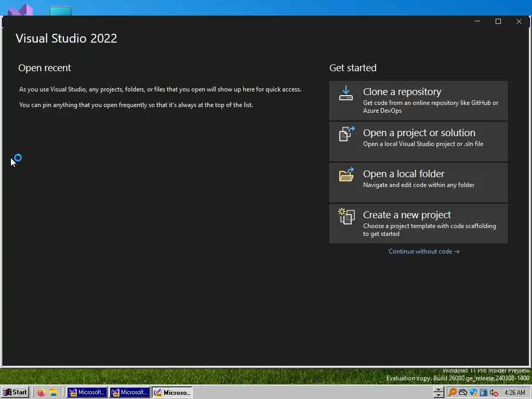Screen dimensions: 532x399
Task: Click the Open a project or solution icon
Action: [x=347, y=134]
